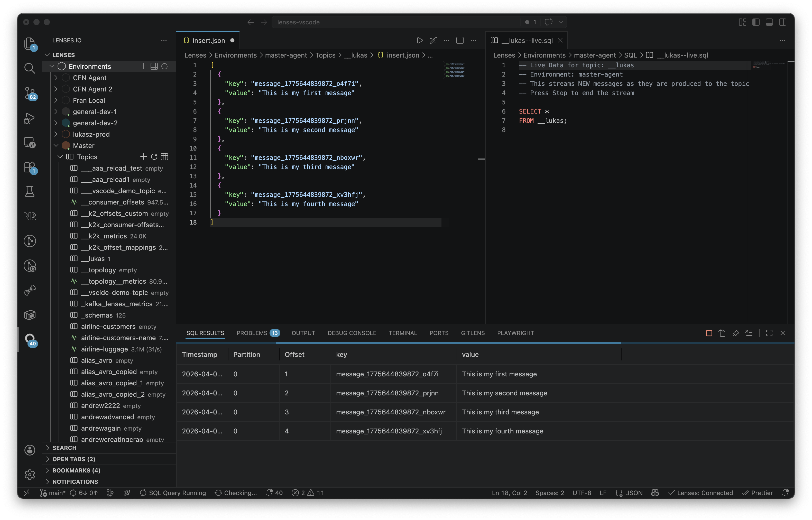Click the insert.json minimap
812x520 pixels.
[x=455, y=70]
